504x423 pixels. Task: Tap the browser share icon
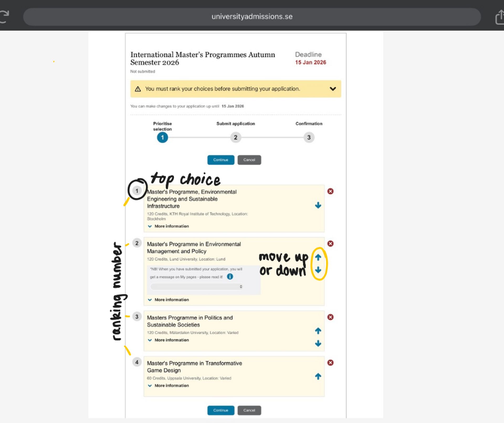coord(498,16)
